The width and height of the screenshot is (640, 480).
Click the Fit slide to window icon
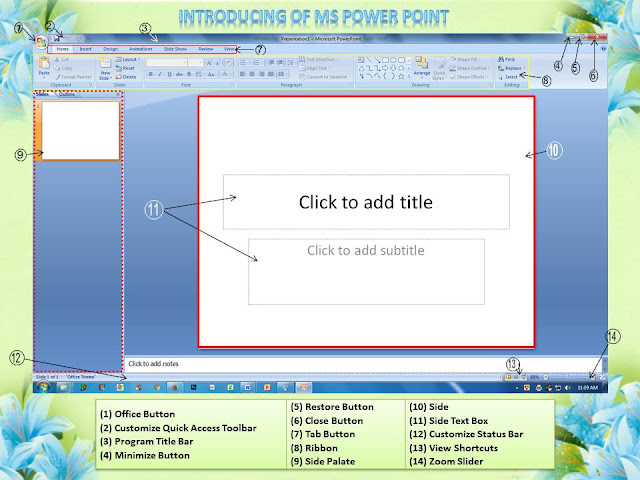click(x=602, y=377)
